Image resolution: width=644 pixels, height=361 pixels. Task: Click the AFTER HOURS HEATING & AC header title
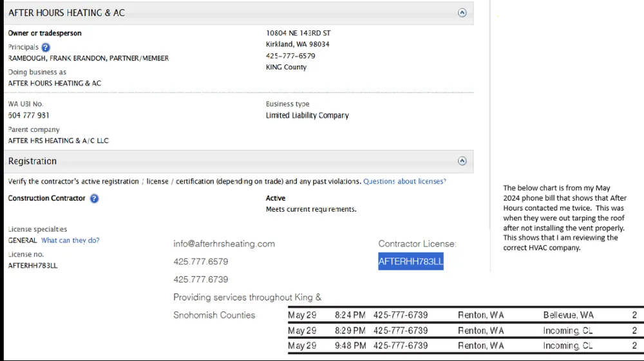(66, 13)
